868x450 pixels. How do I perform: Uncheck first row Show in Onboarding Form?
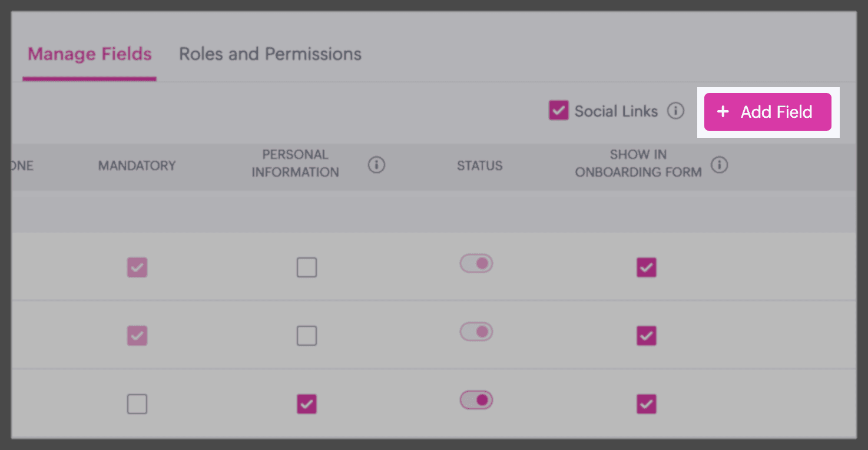coord(646,268)
